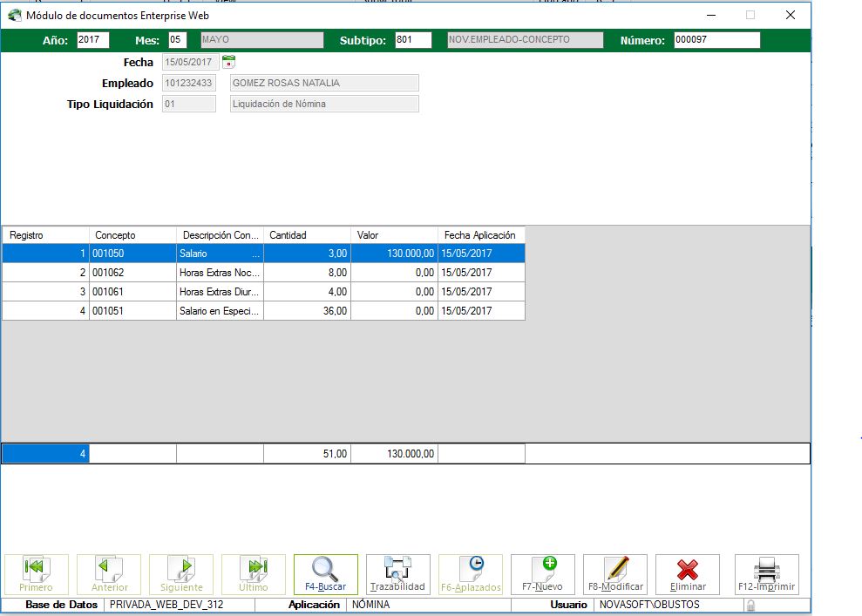Click the Valor column header

394,235
